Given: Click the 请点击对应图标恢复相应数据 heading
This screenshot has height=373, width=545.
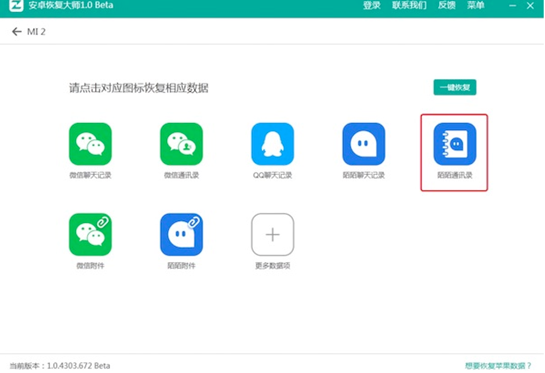Looking at the screenshot, I should point(139,88).
